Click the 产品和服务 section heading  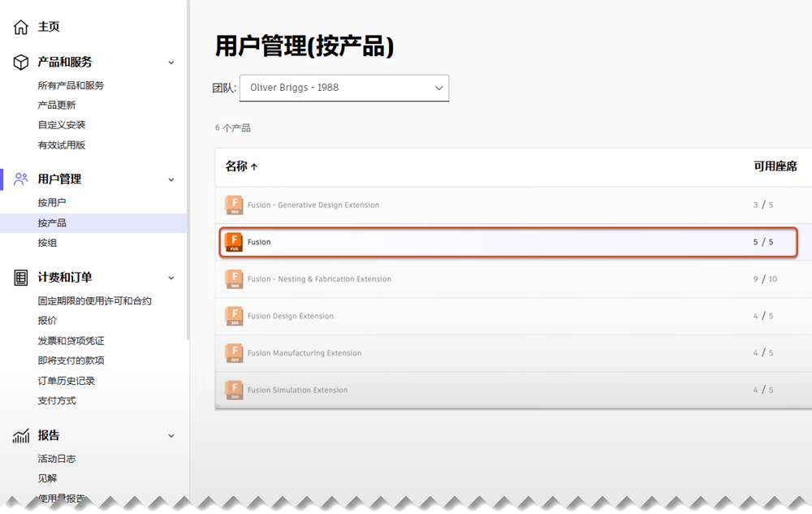tap(65, 62)
